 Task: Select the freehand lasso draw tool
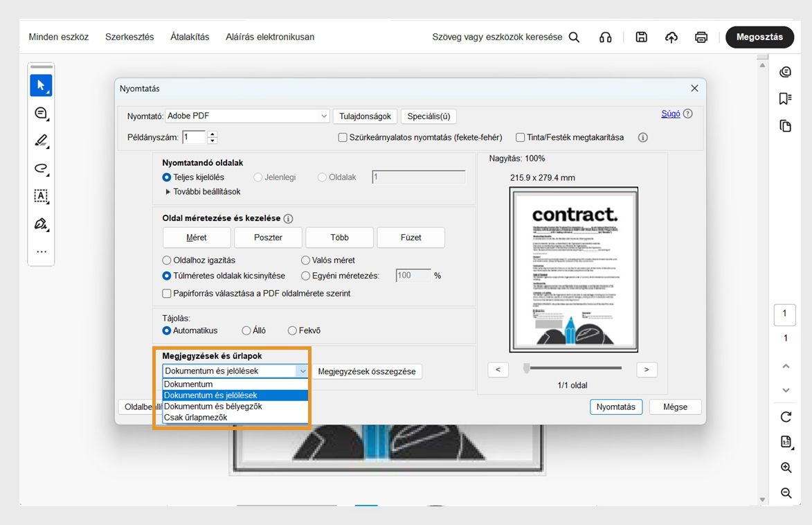pyautogui.click(x=41, y=168)
